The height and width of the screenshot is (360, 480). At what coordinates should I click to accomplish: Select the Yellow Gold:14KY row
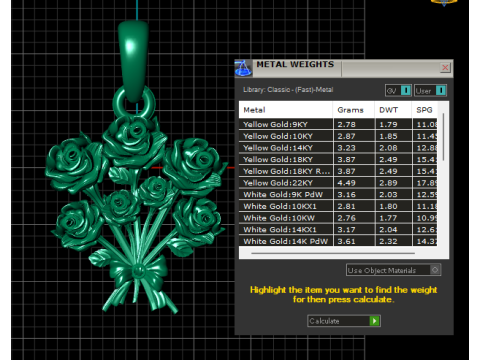pos(338,148)
